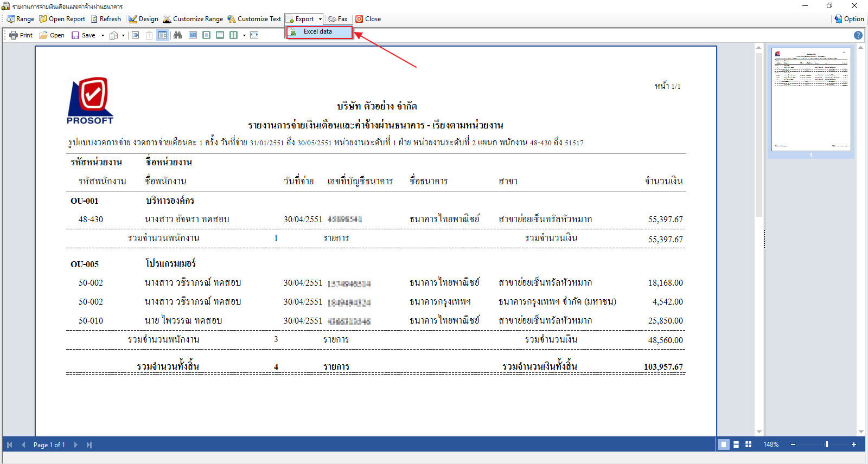Go to the next page
This screenshot has width=868, height=464.
(75, 445)
